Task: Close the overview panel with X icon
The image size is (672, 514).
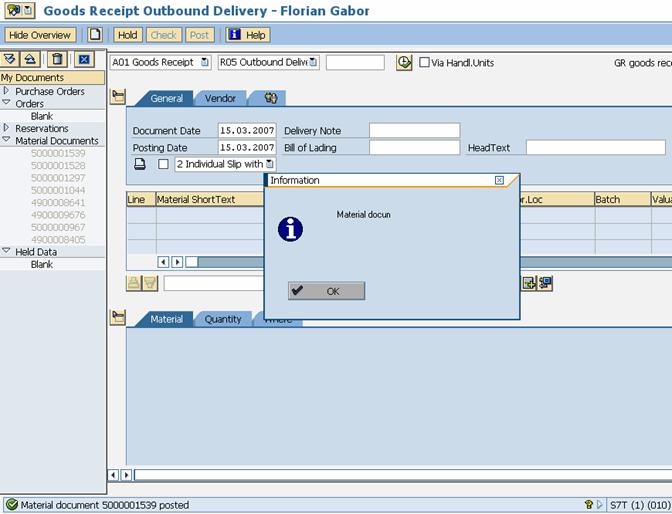Action: click(x=84, y=60)
